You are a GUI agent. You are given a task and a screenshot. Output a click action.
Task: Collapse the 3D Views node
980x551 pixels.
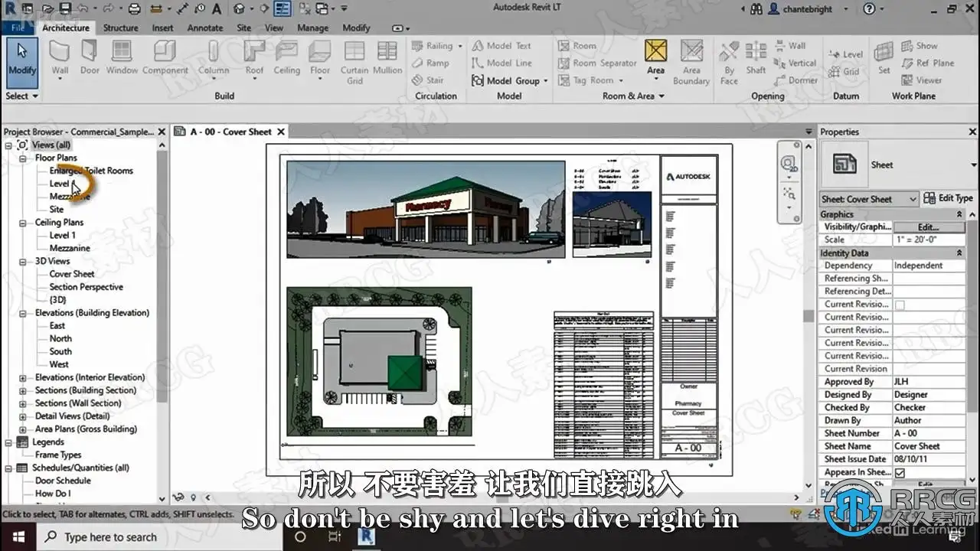pyautogui.click(x=24, y=262)
